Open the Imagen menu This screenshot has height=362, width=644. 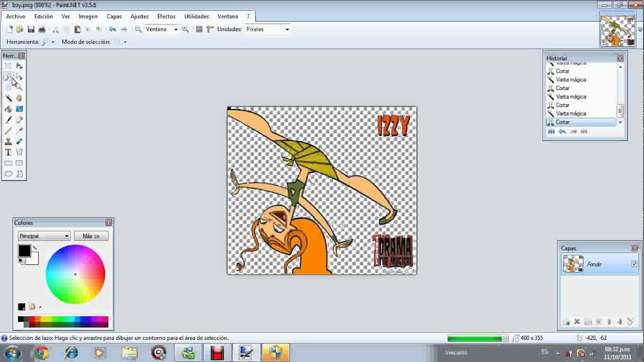coord(88,16)
